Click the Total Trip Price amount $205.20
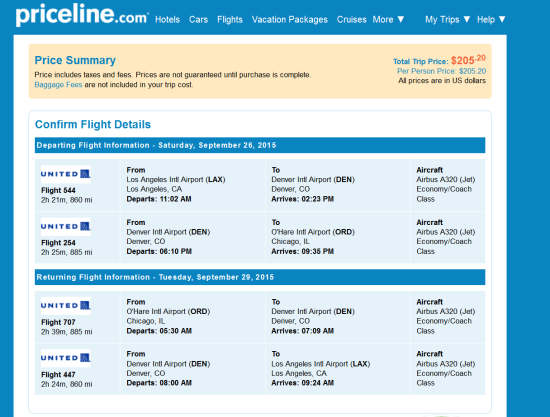This screenshot has width=550, height=417. [x=468, y=60]
